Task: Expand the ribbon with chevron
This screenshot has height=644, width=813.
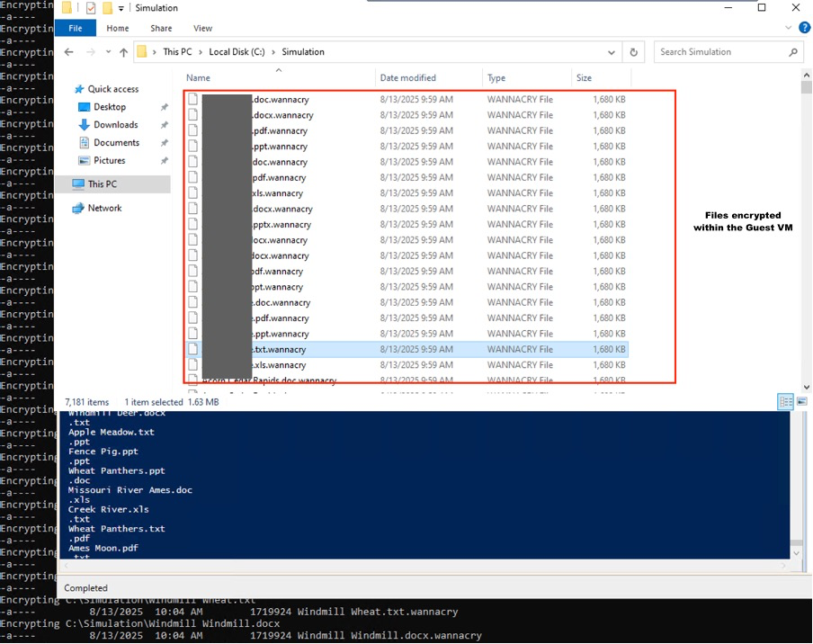Action: (787, 28)
